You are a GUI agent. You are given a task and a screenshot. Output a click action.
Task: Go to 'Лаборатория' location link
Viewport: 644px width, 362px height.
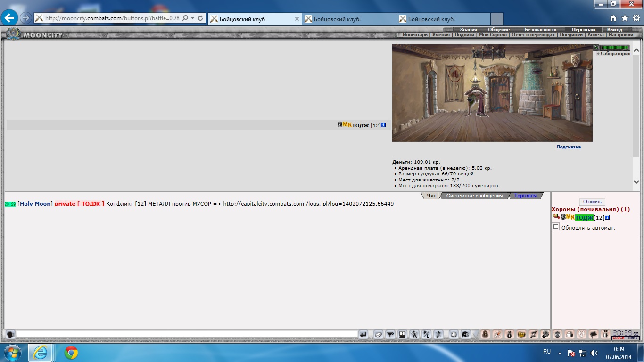(615, 54)
